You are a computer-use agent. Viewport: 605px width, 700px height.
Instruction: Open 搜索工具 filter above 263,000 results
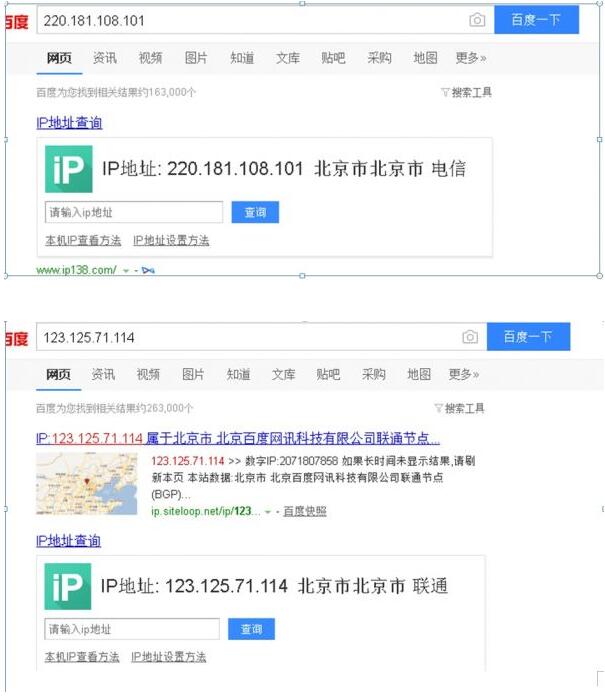pos(459,408)
